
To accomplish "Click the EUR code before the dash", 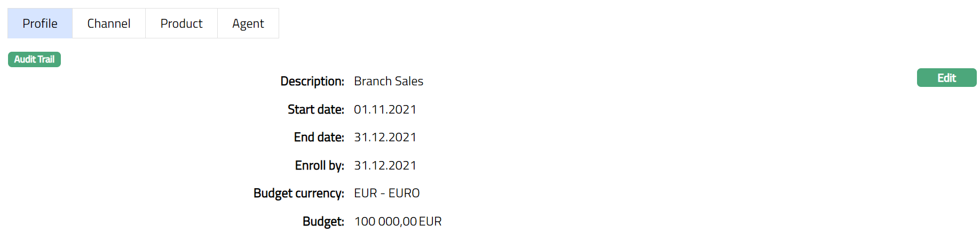I will tap(366, 193).
